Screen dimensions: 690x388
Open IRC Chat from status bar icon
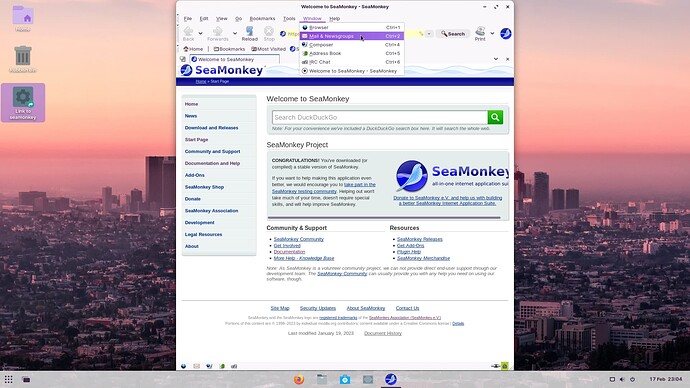234,366
